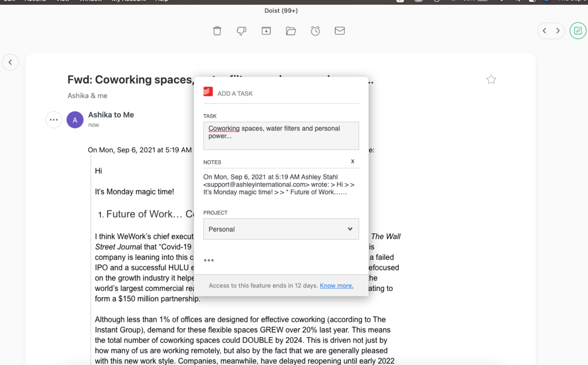Click the Todoist logo in Add a Task
Image resolution: width=588 pixels, height=365 pixels.
tap(208, 92)
